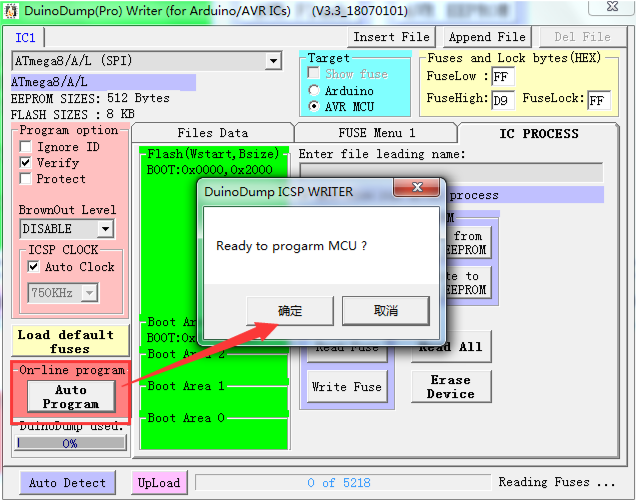The image size is (636, 500).
Task: Switch to the IC PROCESS tab
Action: 539,133
